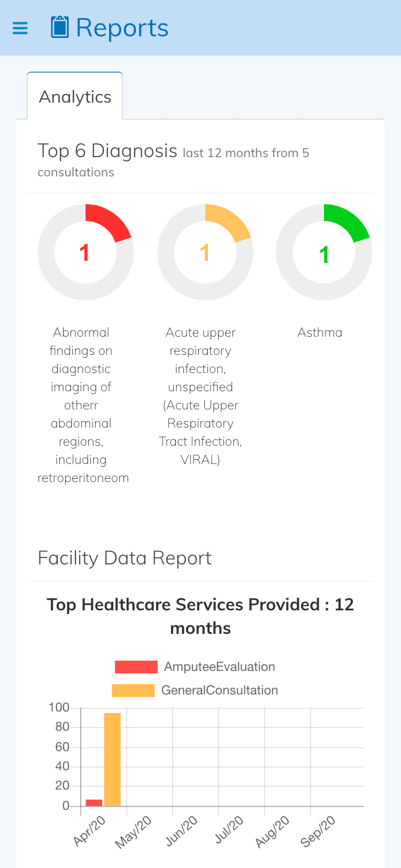Click the Reports page title
The width and height of the screenshot is (401, 868).
click(x=122, y=28)
